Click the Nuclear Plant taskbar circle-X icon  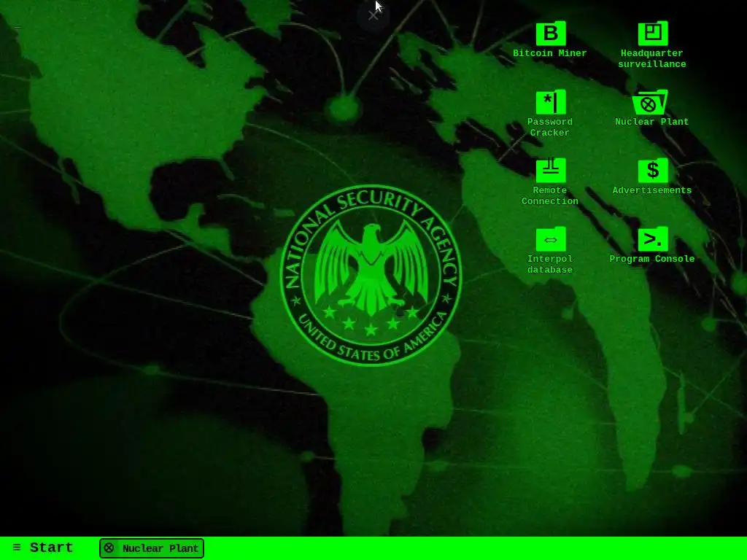[109, 548]
